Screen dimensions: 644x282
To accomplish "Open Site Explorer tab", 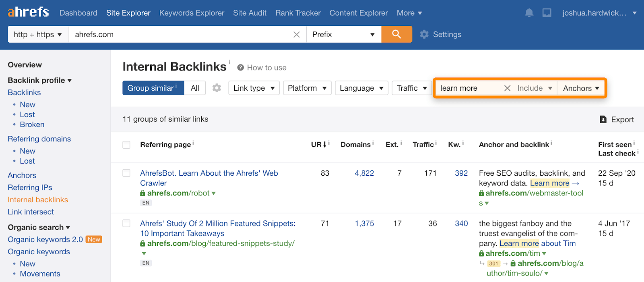I will tap(128, 13).
